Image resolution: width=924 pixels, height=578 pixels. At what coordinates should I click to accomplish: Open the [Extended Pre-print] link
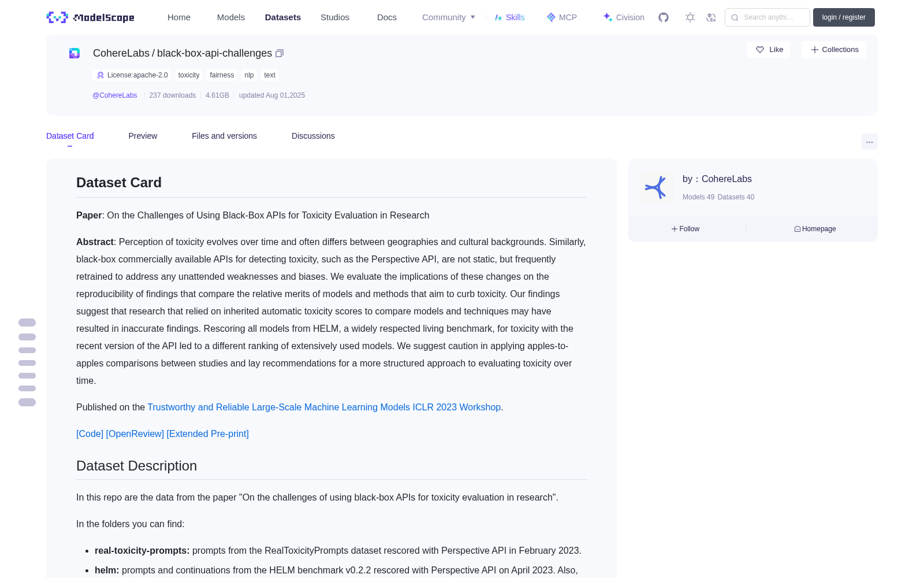click(x=208, y=433)
